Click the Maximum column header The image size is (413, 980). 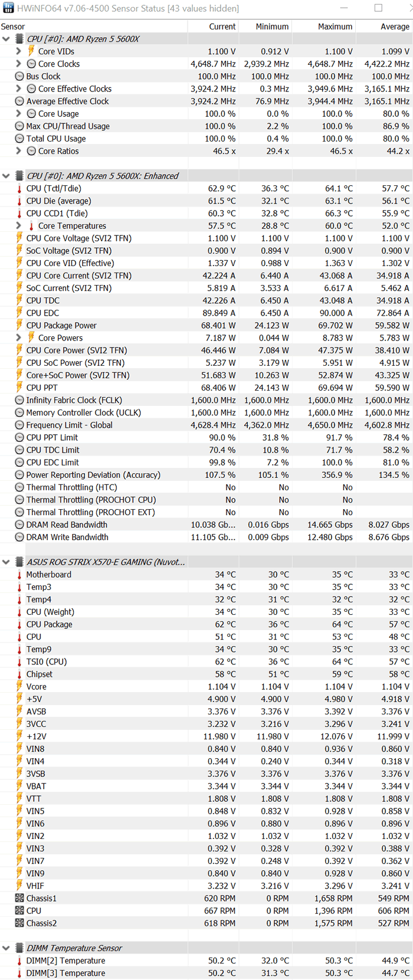(x=335, y=27)
